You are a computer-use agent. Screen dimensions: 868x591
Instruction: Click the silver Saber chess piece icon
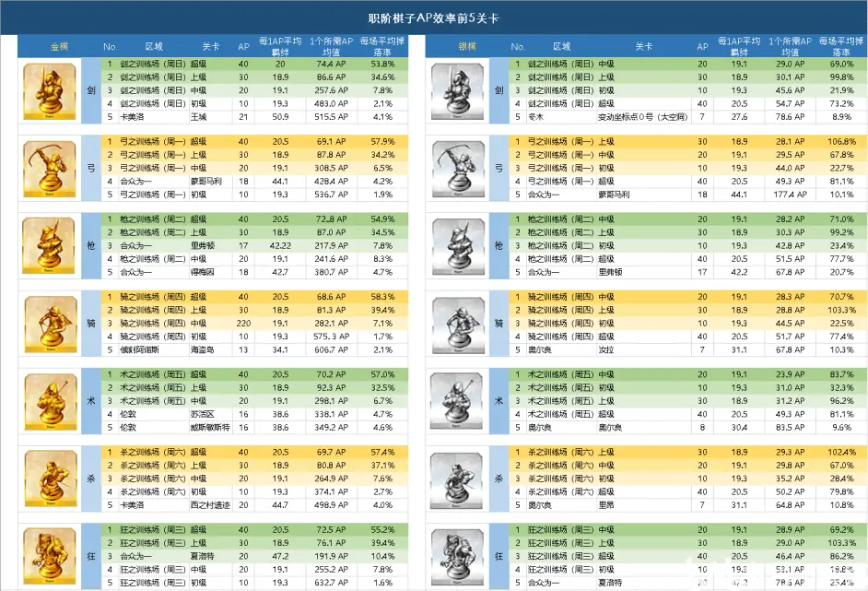click(458, 91)
